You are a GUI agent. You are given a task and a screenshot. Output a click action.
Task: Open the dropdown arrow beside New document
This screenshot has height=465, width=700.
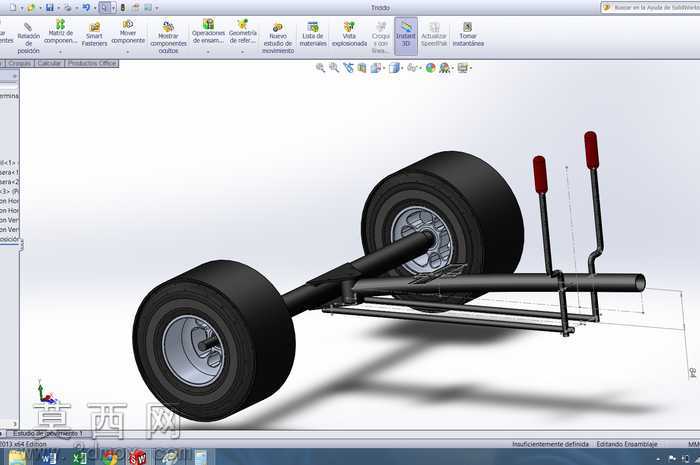[21, 8]
